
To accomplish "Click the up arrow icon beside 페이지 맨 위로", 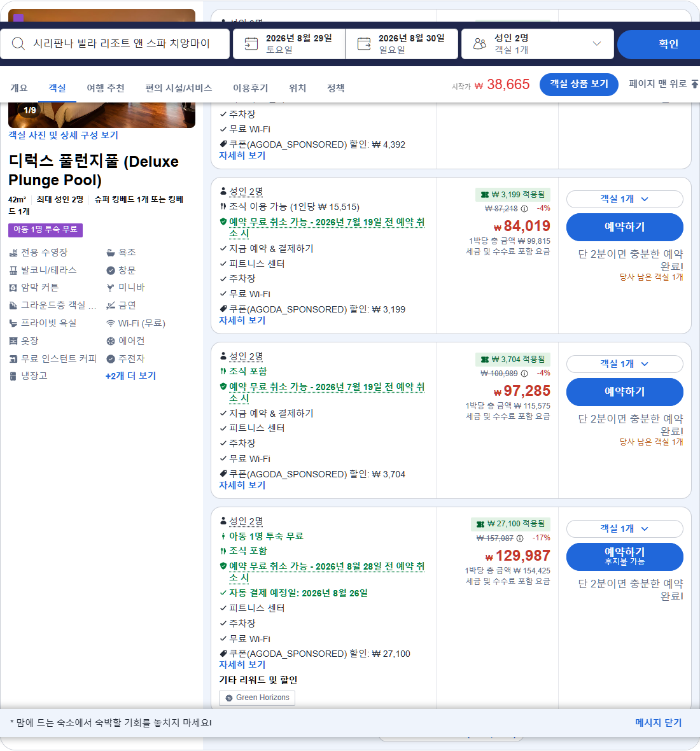I will (x=694, y=84).
